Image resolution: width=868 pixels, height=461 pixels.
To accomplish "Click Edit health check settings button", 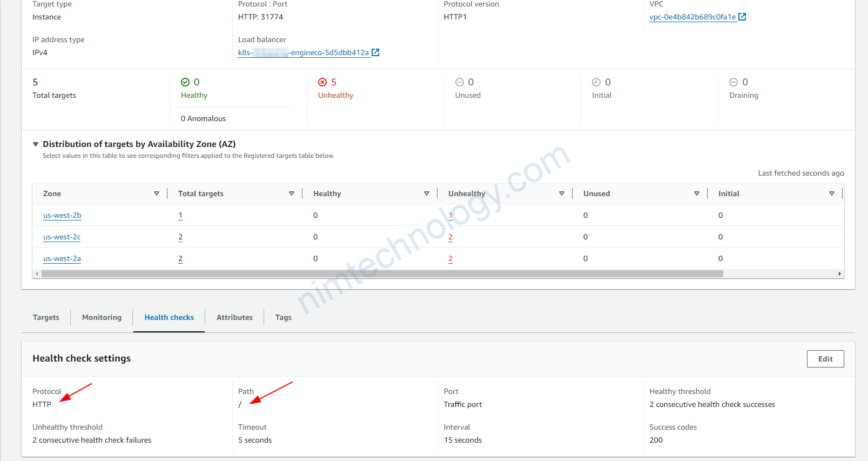I will (x=825, y=359).
